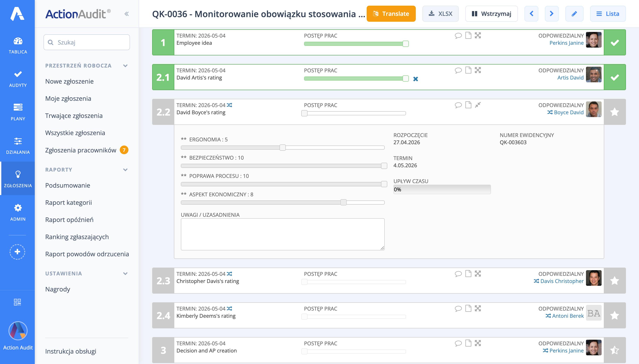Open the Admin gear section
The image size is (639, 364).
[x=18, y=212]
